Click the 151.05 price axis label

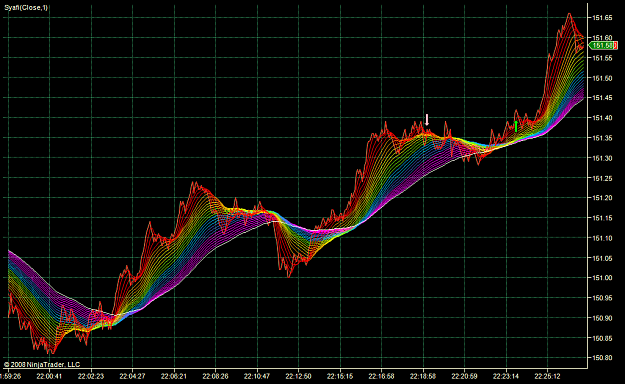(602, 258)
